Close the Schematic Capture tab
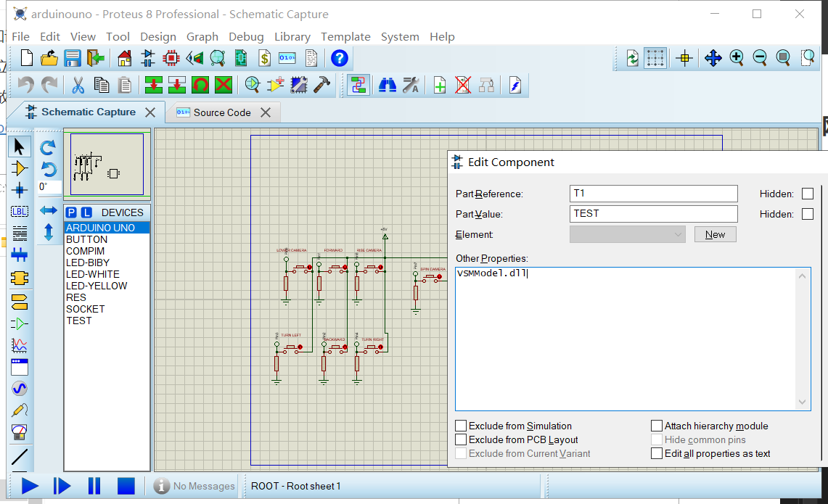 pos(150,112)
